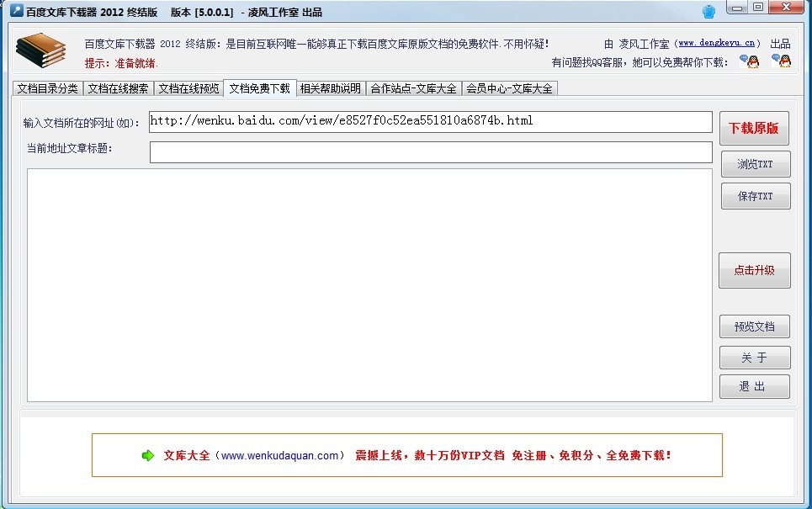The width and height of the screenshot is (812, 509).
Task: Go to 文档在线预览 tab
Action: click(189, 88)
